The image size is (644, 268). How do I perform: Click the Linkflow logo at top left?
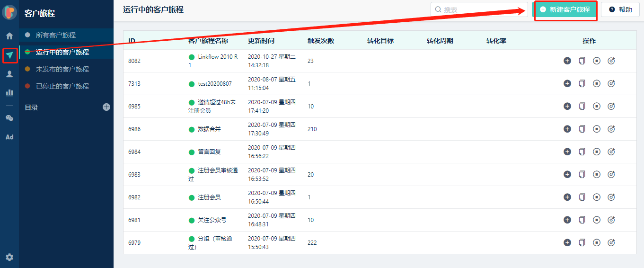click(9, 12)
